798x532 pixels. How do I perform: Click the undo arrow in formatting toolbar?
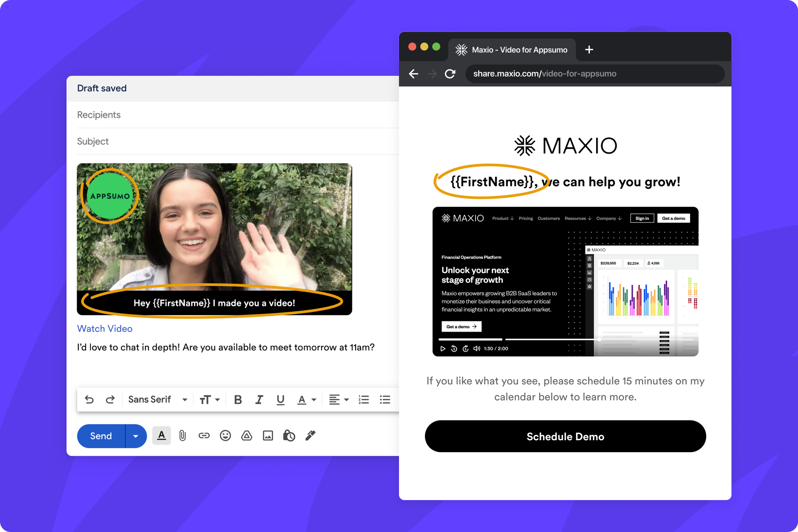[89, 399]
